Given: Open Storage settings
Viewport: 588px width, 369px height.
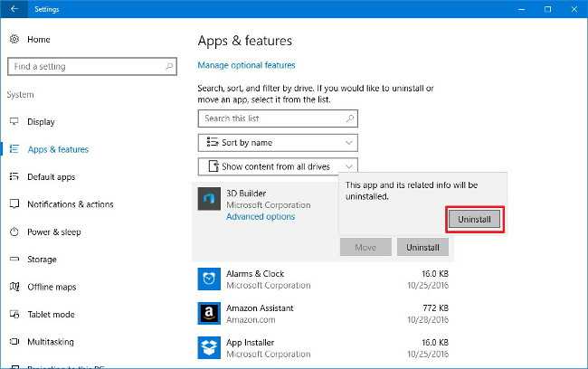Looking at the screenshot, I should click(x=42, y=260).
